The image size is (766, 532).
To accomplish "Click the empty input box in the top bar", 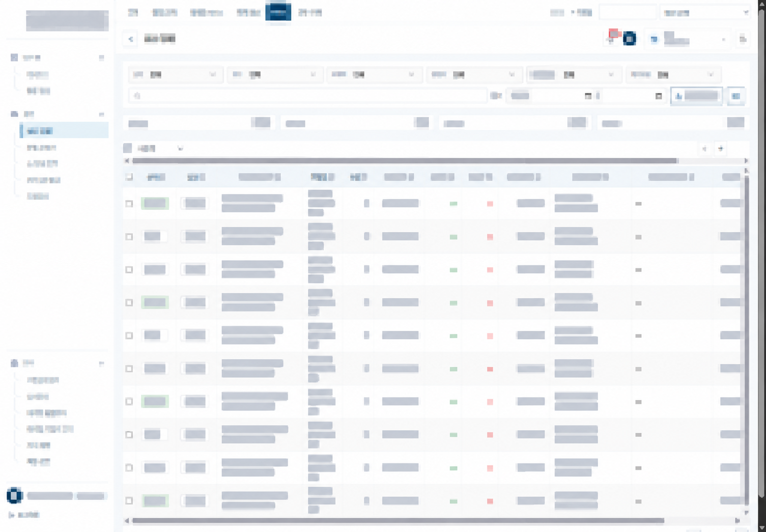I will 628,13.
